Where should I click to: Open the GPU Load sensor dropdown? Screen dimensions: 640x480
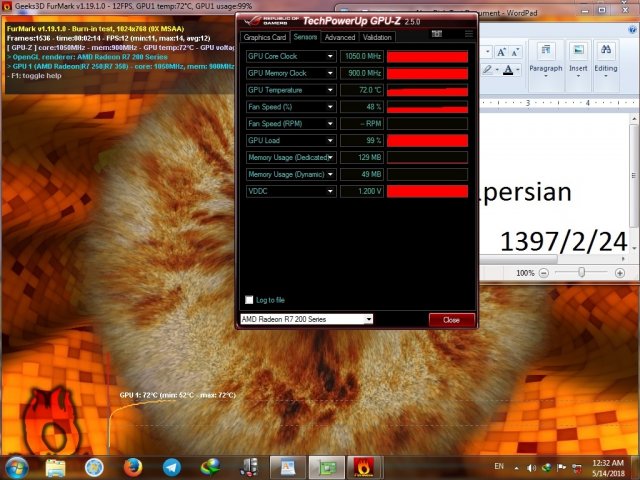pos(330,140)
